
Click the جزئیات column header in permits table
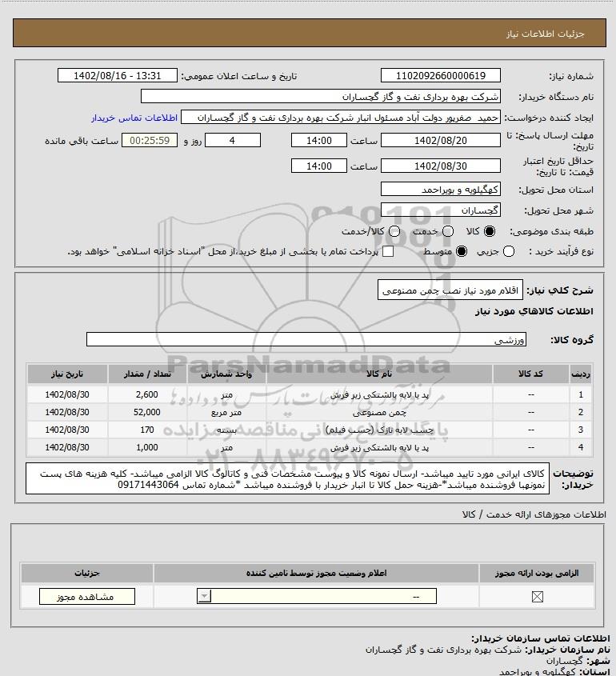(87, 573)
